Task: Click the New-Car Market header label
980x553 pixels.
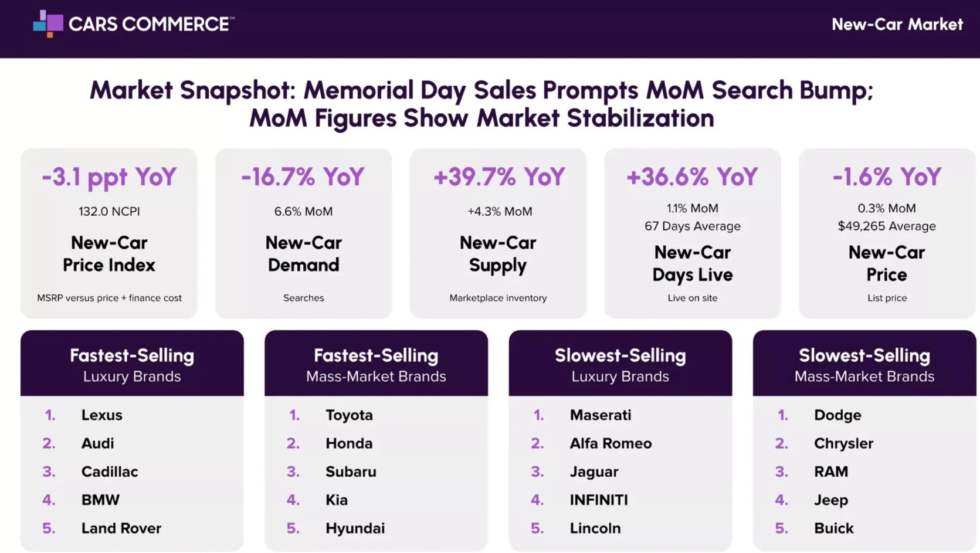Action: [x=897, y=24]
